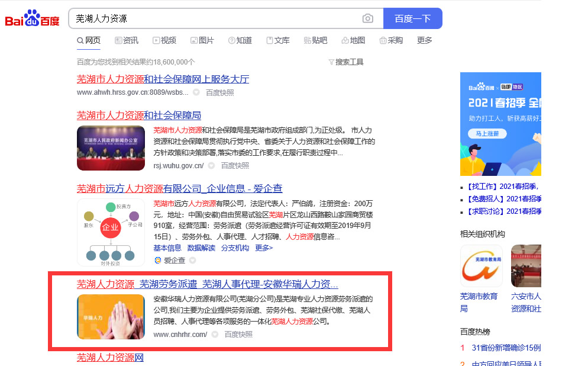Open the 搜索工具 filter
The height and width of the screenshot is (366, 588).
(345, 62)
